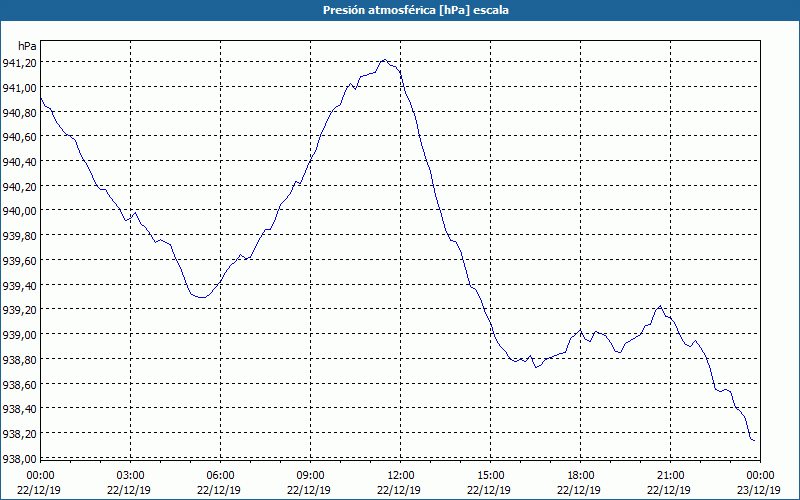Screen dimensions: 800x500
Task: Click the 00:00 22/12/19 time label
Action: pos(39,483)
